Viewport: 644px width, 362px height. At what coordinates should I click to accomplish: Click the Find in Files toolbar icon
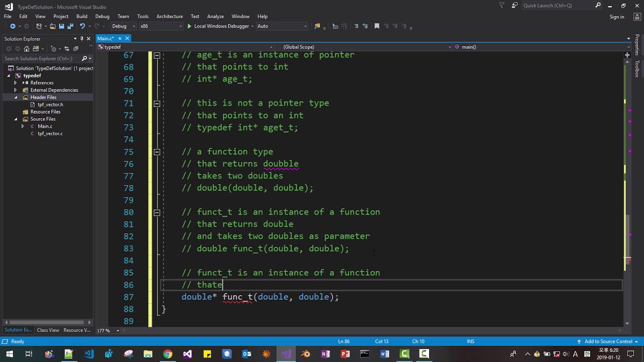click(317, 26)
